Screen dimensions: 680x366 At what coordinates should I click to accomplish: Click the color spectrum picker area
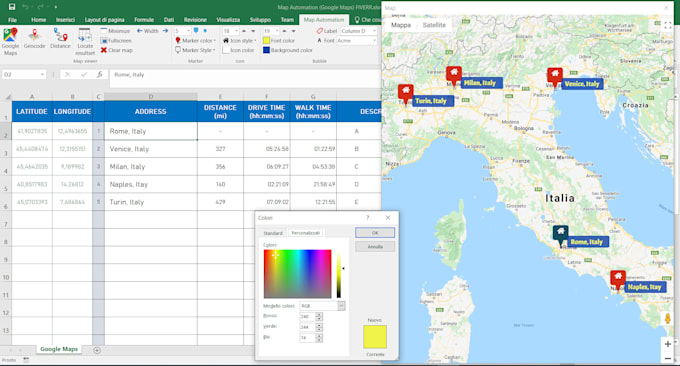click(298, 274)
